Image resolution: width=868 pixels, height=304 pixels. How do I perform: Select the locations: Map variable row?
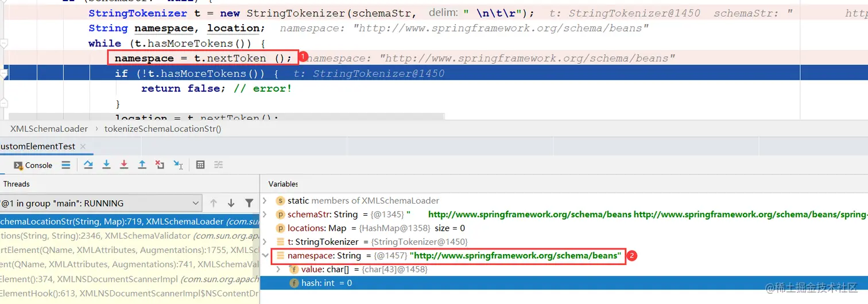[564, 228]
